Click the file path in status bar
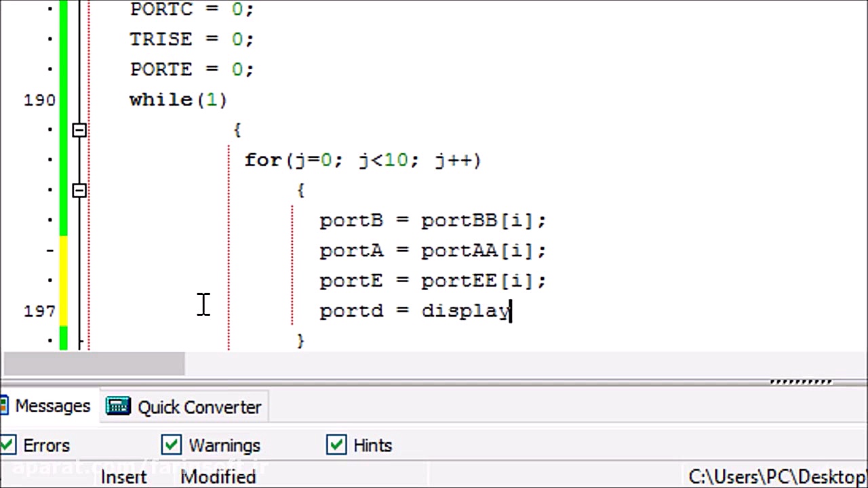This screenshot has height=488, width=868. pos(776,477)
